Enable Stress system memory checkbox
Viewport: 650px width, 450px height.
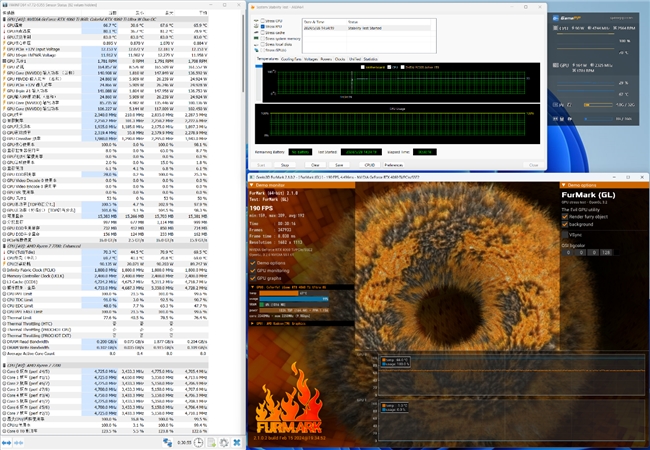pos(262,39)
